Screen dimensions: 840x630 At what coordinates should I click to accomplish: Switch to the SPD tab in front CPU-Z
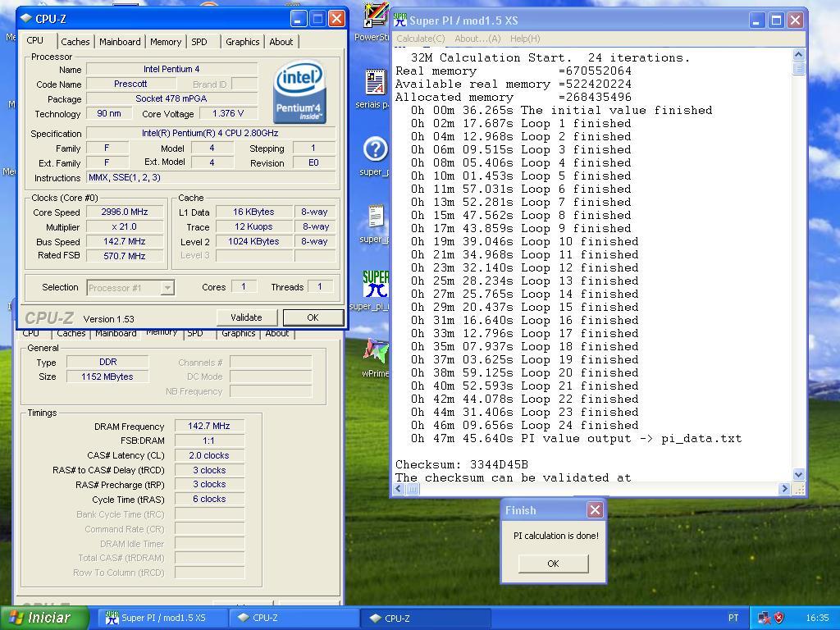199,42
